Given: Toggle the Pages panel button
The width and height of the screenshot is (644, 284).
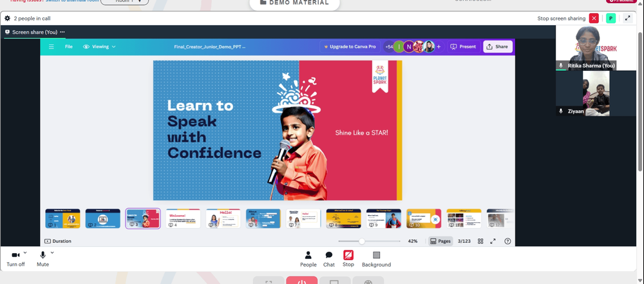Looking at the screenshot, I should [440, 241].
